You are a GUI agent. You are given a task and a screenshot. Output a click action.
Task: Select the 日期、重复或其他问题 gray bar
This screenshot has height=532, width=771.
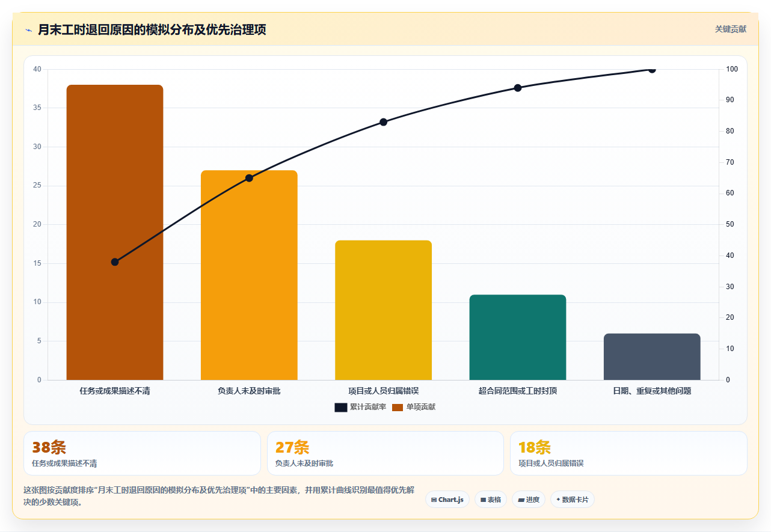coord(652,357)
